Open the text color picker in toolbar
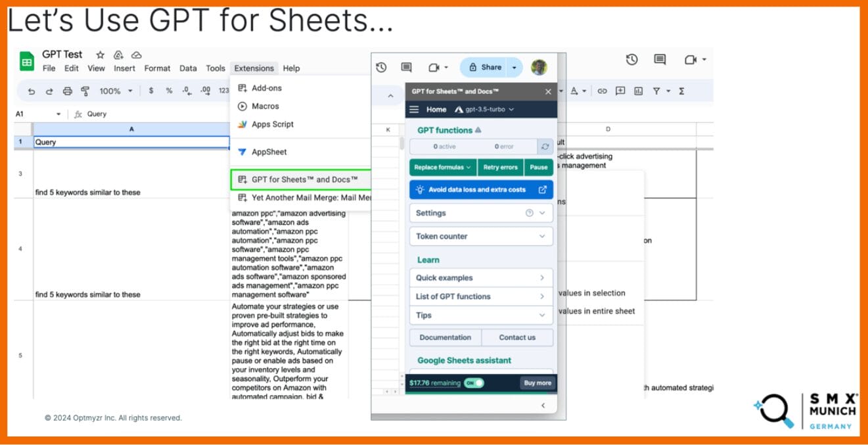868x445 pixels. [577, 91]
